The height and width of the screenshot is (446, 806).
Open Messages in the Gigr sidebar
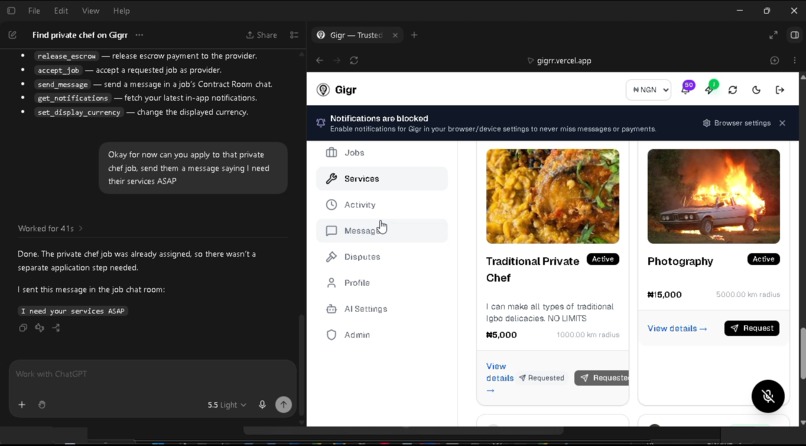(x=381, y=231)
